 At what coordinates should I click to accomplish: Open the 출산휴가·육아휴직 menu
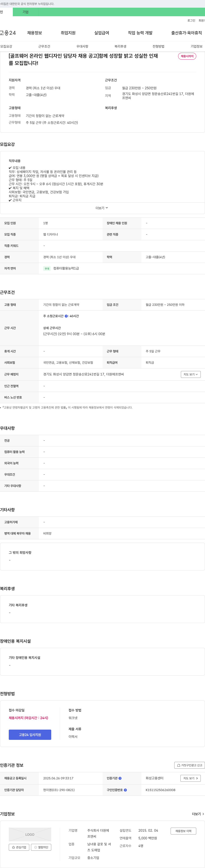point(186,33)
